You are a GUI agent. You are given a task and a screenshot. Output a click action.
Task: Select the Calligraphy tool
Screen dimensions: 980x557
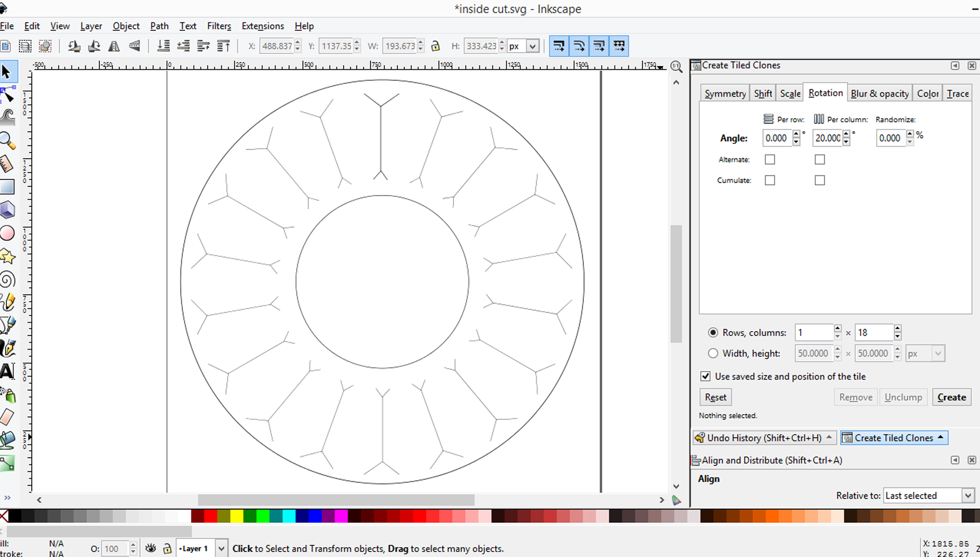[x=7, y=348]
